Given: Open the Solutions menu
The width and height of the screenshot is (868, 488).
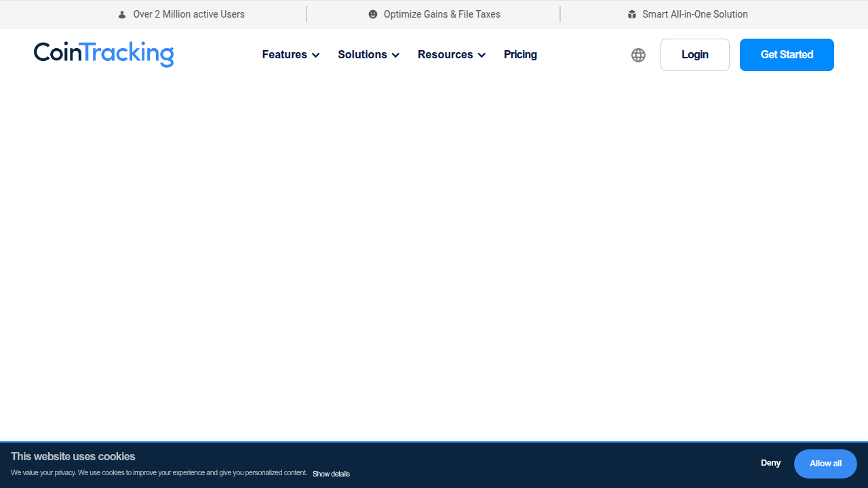Looking at the screenshot, I should pyautogui.click(x=362, y=55).
